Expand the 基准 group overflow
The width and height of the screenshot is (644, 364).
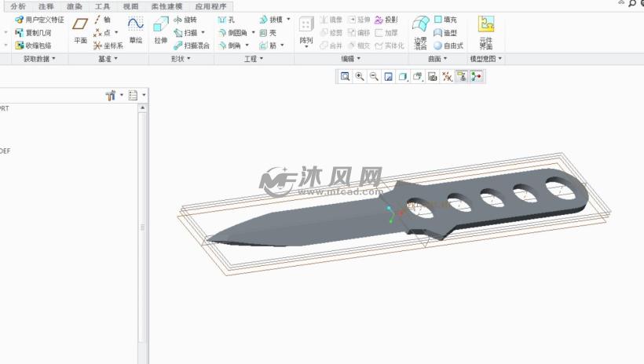pyautogui.click(x=108, y=59)
